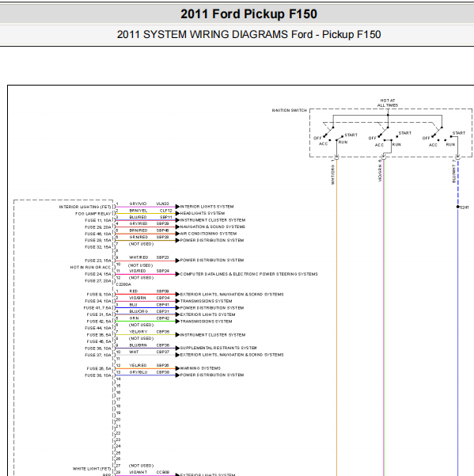Select FUSE 11, 10A label
Screen dimensions: 474x476
click(x=98, y=220)
